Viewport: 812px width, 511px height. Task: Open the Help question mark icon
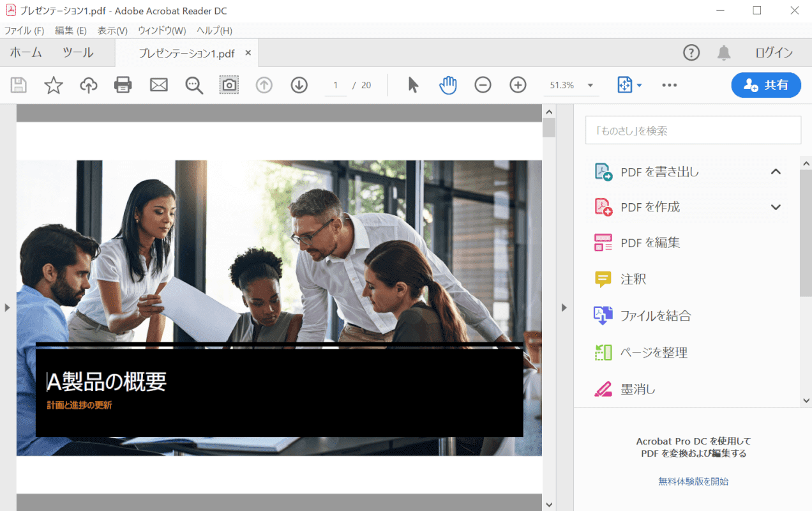tap(691, 52)
